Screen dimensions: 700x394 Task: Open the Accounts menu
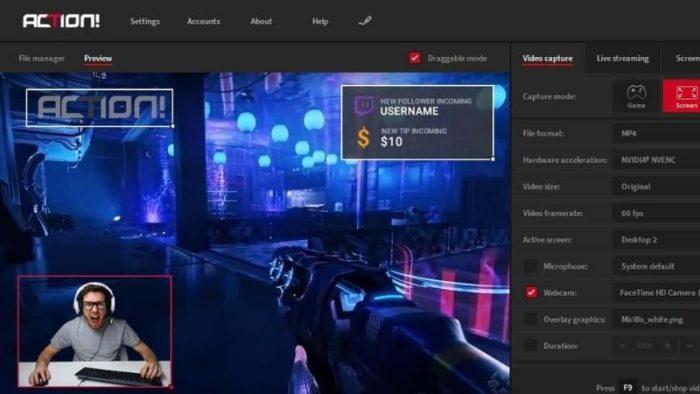[203, 21]
